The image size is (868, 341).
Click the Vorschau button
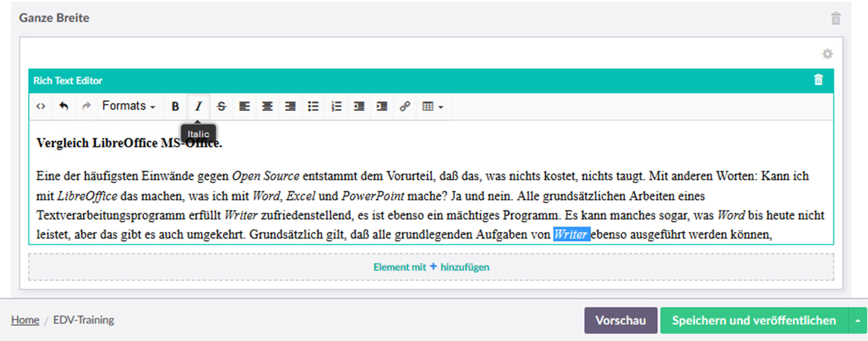tap(621, 320)
